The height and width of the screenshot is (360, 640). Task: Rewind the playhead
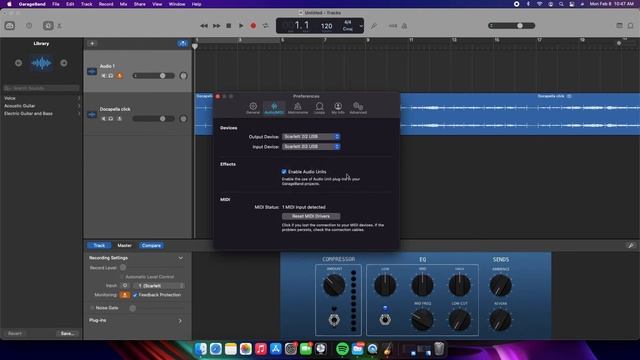tap(204, 26)
